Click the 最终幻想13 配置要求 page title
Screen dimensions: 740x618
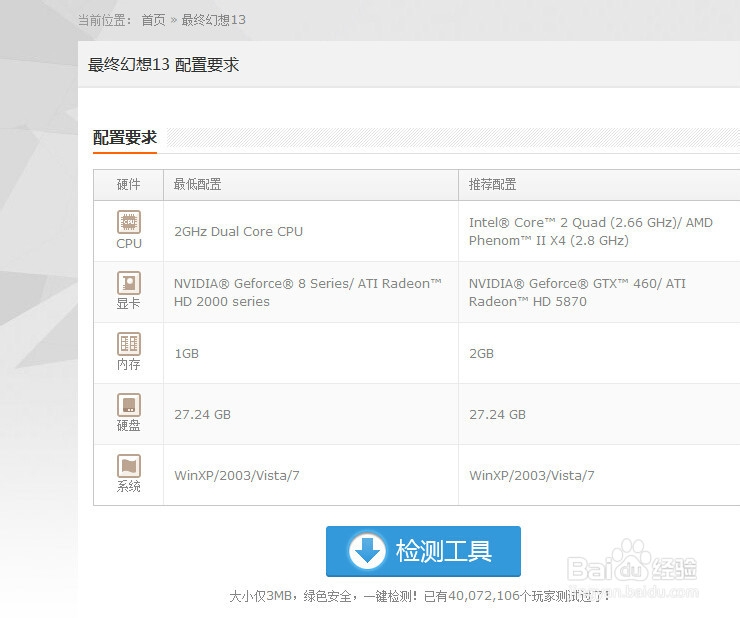(163, 64)
